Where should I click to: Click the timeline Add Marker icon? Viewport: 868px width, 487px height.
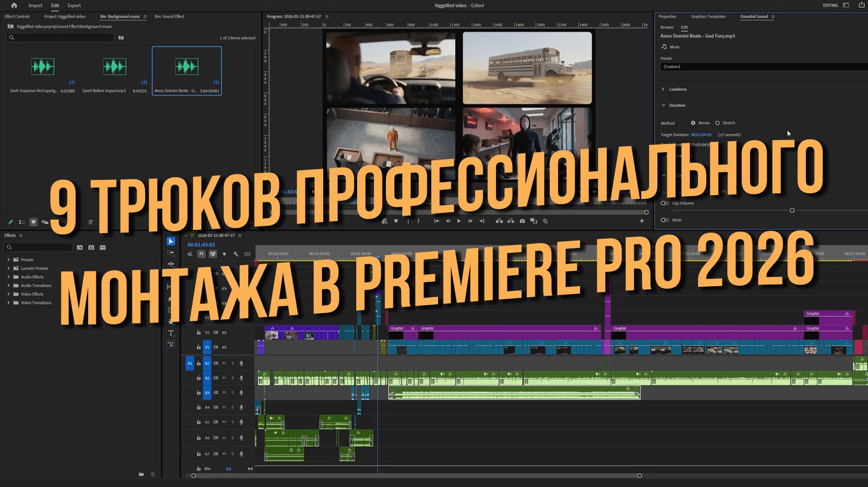[x=224, y=254]
